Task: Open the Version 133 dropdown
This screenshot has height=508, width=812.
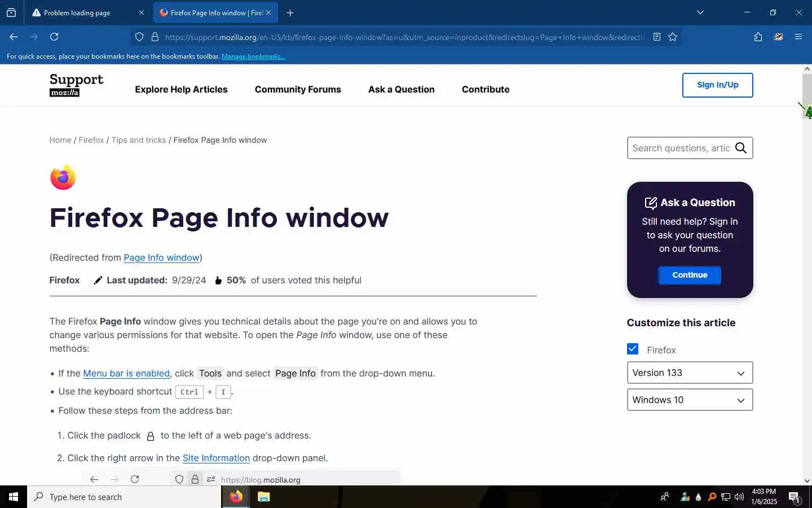Action: pyautogui.click(x=690, y=373)
